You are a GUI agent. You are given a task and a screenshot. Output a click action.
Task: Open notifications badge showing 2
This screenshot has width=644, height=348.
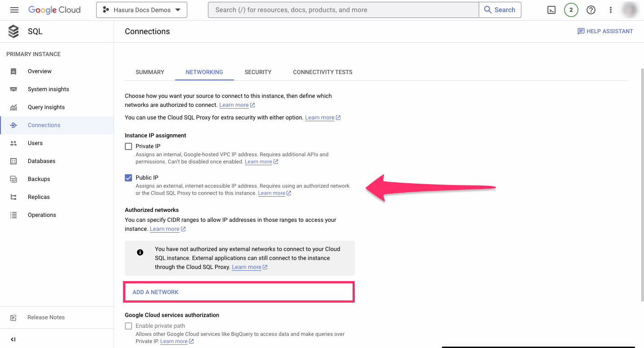pyautogui.click(x=571, y=10)
